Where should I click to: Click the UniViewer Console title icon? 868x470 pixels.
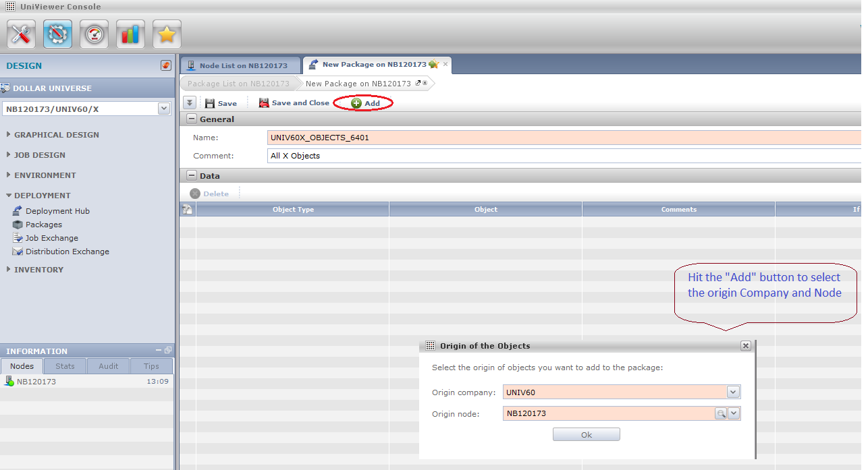(10, 7)
